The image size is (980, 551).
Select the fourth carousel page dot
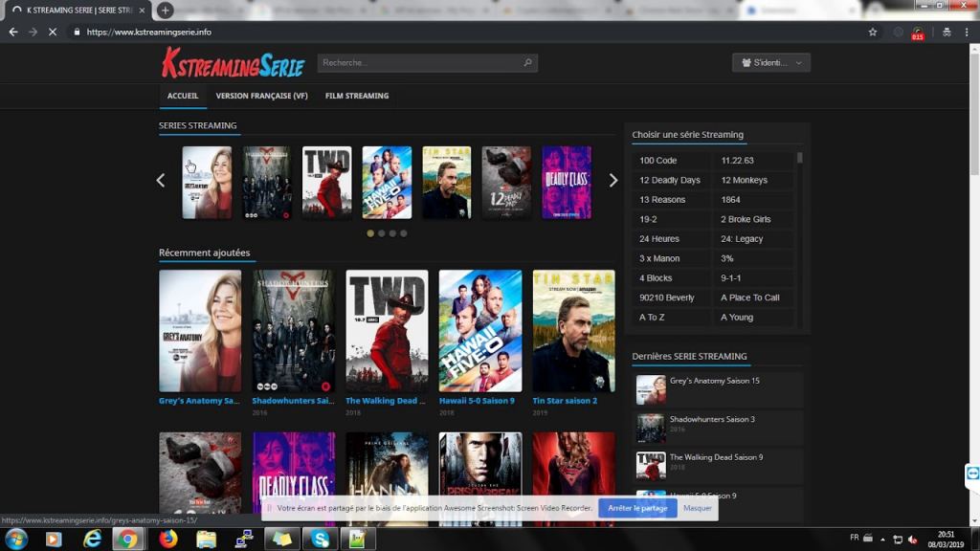pyautogui.click(x=404, y=233)
